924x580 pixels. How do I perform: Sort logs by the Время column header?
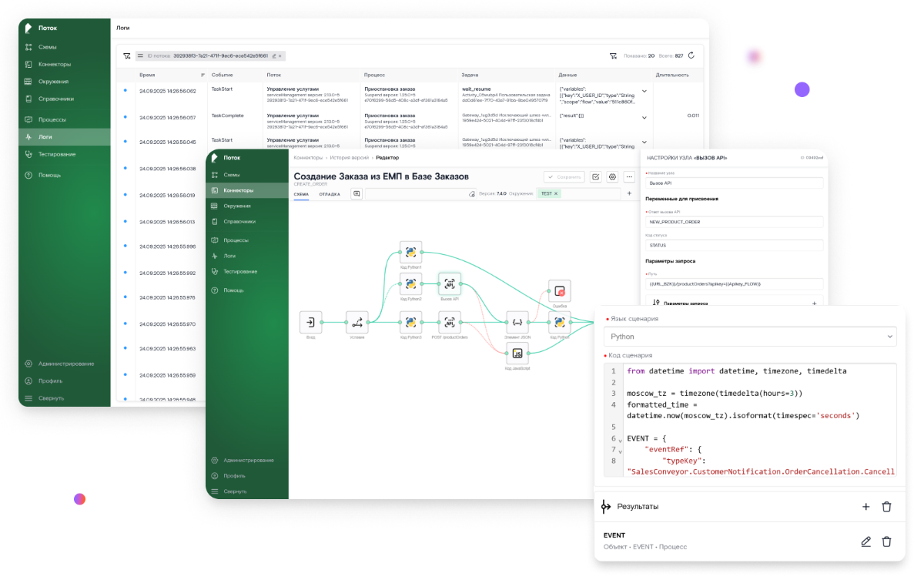(147, 75)
